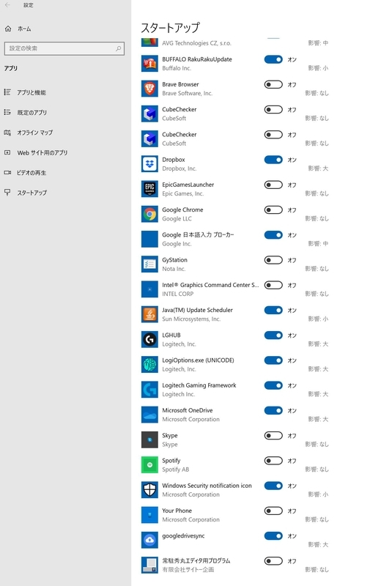The height and width of the screenshot is (586, 392).
Task: Enable Your Phone startup toggle
Action: [273, 511]
